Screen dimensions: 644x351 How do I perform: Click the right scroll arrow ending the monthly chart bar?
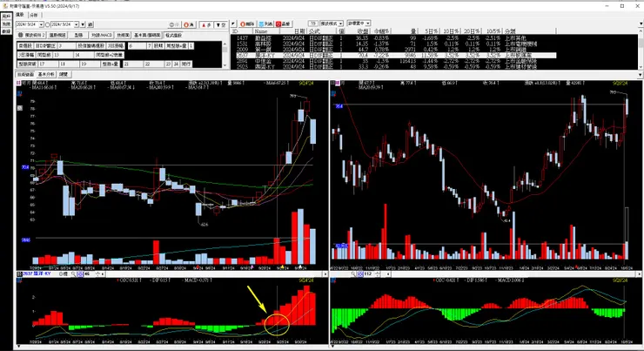pos(639,273)
